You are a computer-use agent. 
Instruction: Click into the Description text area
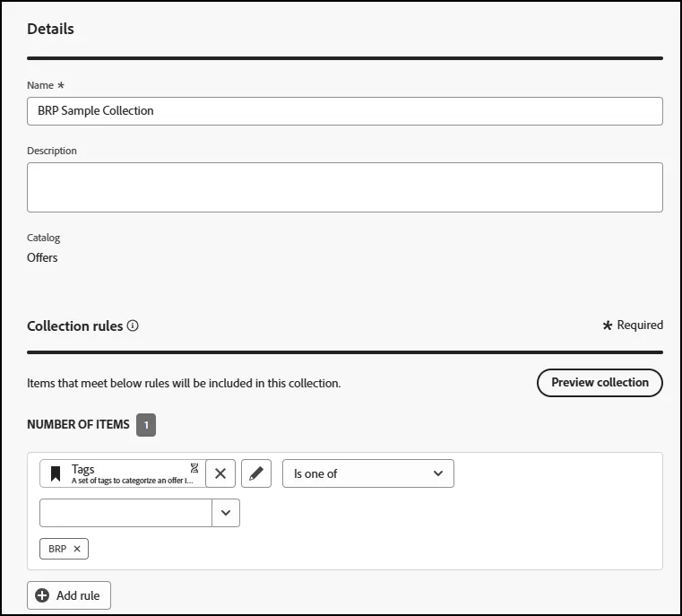point(345,187)
